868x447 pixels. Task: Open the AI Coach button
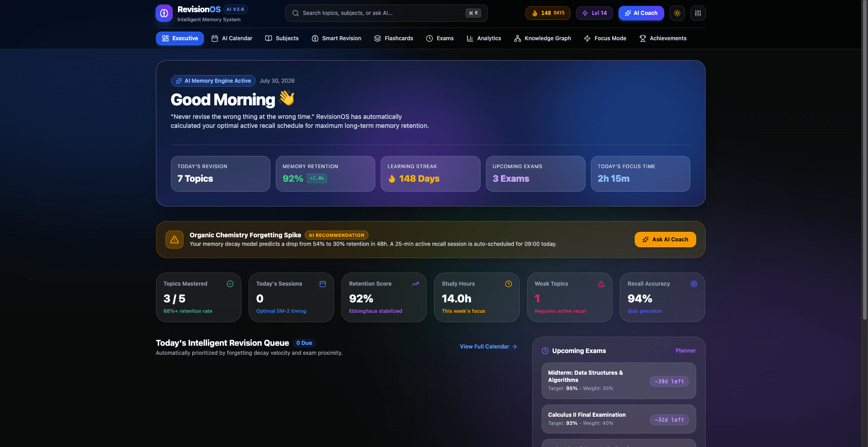641,13
